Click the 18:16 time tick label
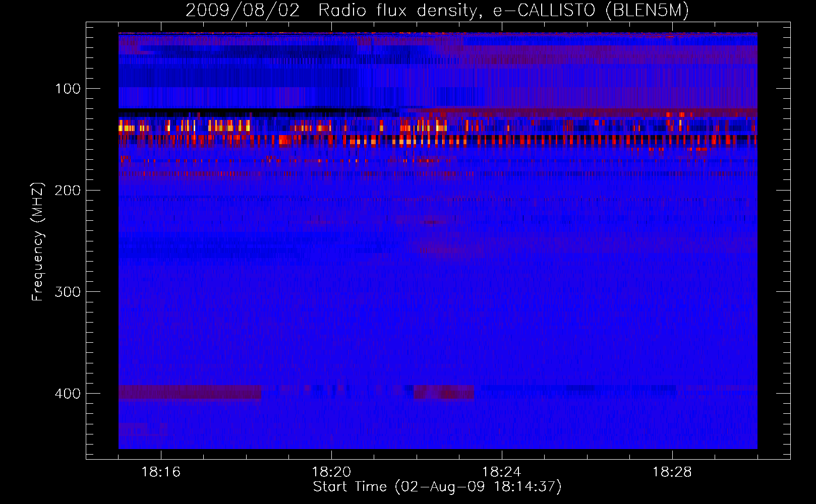 coord(161,472)
